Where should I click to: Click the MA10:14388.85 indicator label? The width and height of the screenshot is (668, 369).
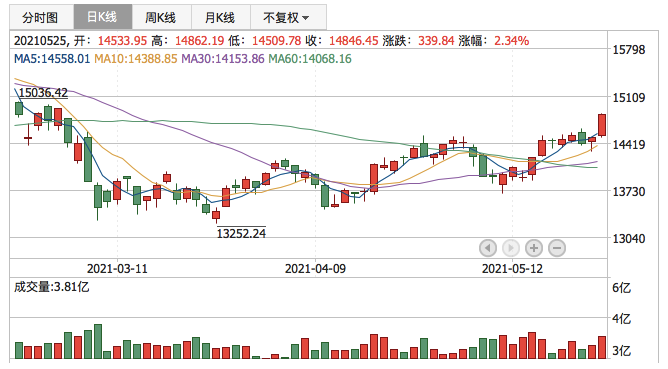click(135, 58)
